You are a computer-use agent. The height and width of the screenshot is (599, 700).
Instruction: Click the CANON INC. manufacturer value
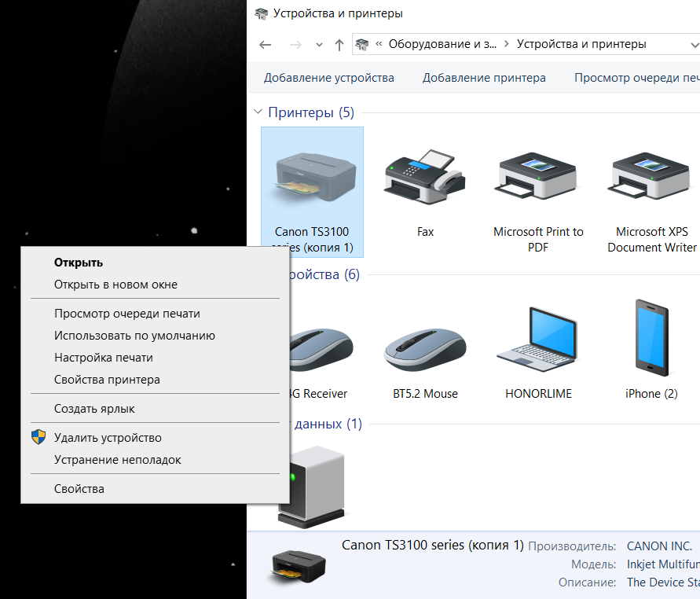[x=659, y=546]
